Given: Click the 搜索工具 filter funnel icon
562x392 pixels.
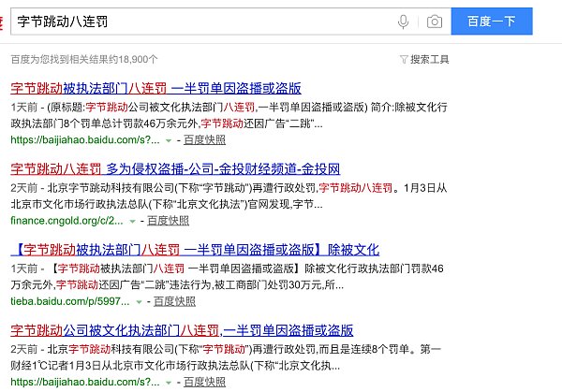Looking at the screenshot, I should coord(404,59).
